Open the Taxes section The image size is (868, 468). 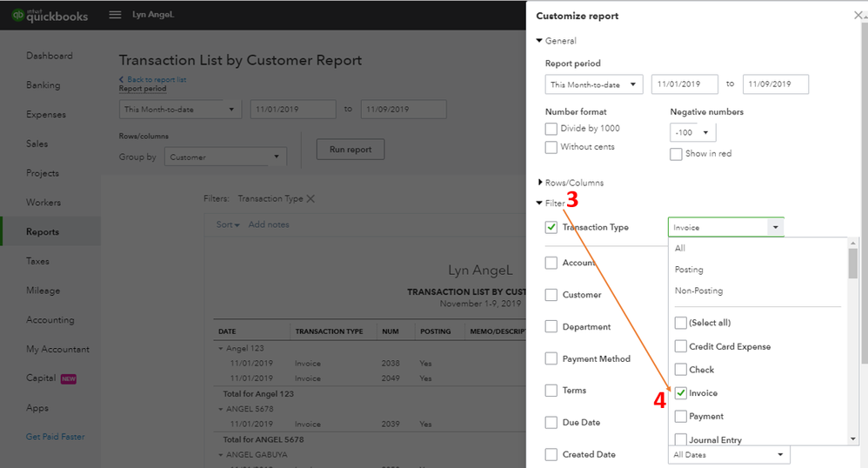coord(37,262)
